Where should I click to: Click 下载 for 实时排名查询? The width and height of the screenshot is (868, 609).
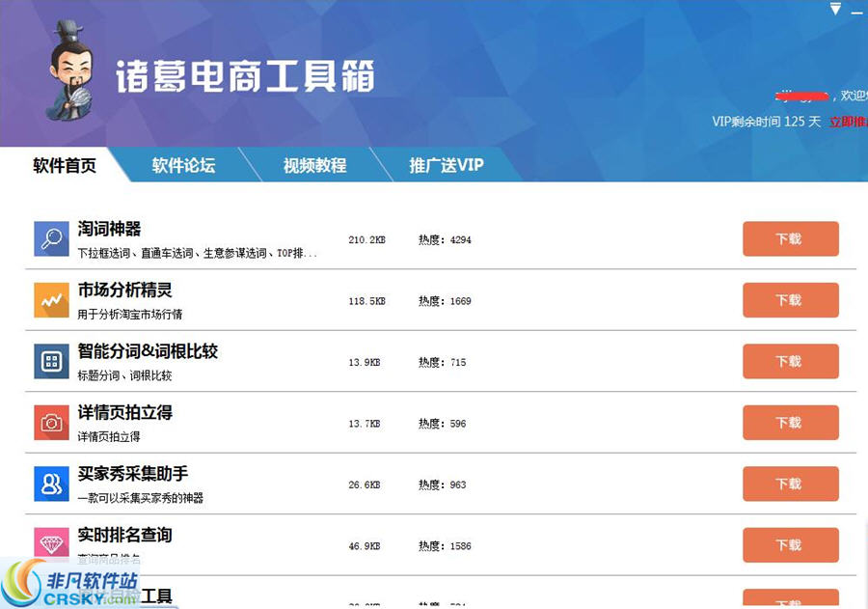pyautogui.click(x=791, y=544)
